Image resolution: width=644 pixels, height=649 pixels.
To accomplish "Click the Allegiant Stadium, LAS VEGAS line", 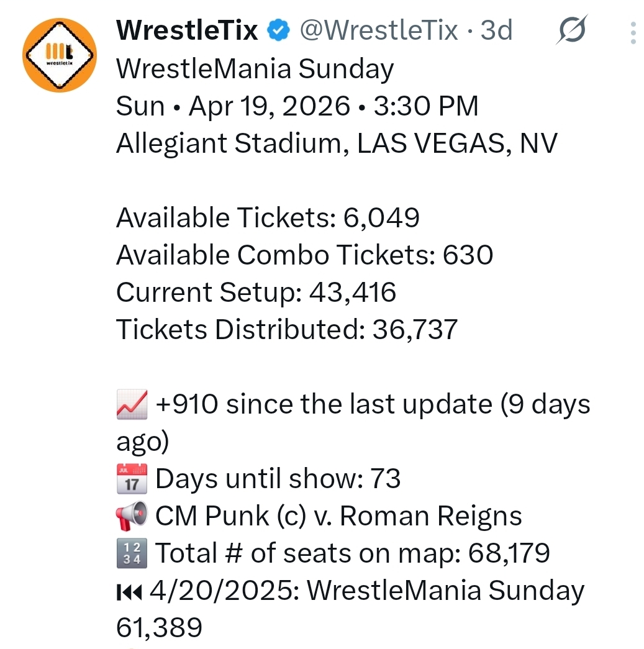I will (337, 143).
